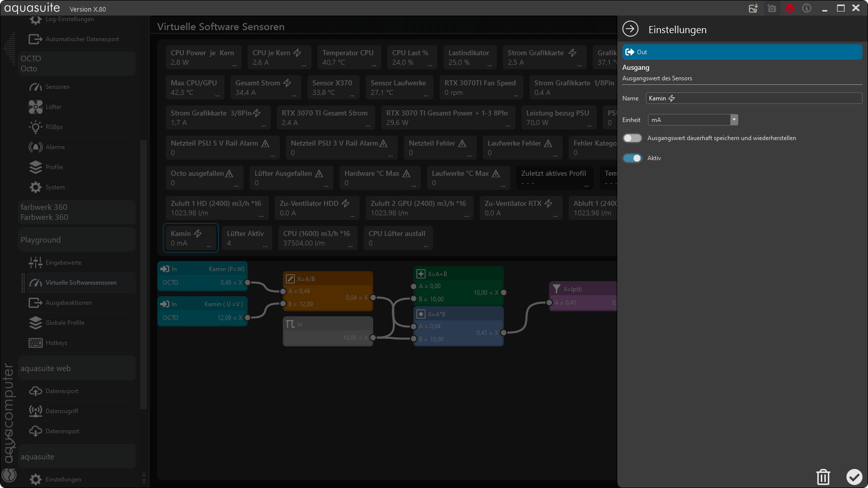This screenshot has height=488, width=868.
Task: Open Virtuelle Softwaresensoren in sidebar
Action: pyautogui.click(x=80, y=283)
